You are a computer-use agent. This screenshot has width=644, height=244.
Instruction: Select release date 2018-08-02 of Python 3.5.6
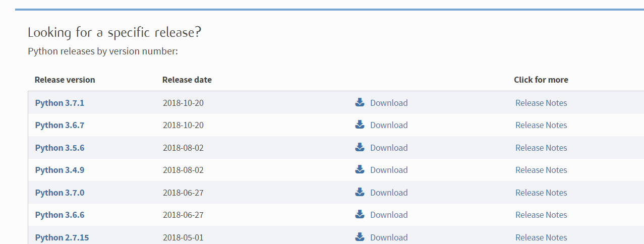coord(183,148)
